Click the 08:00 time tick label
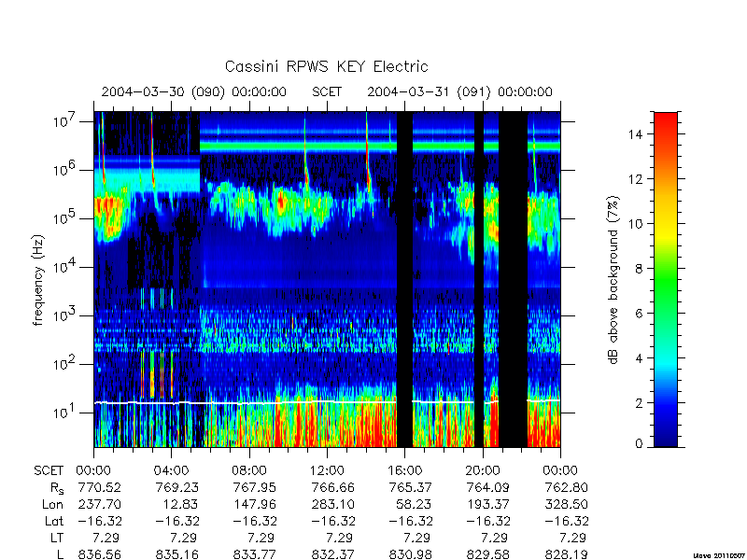The height and width of the screenshot is (560, 747). pyautogui.click(x=249, y=470)
